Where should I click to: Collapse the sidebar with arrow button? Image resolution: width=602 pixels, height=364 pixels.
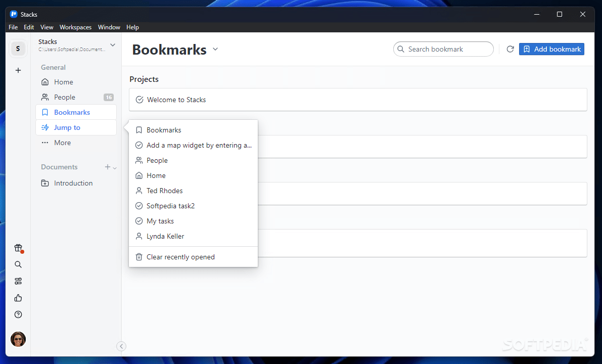[x=121, y=346]
